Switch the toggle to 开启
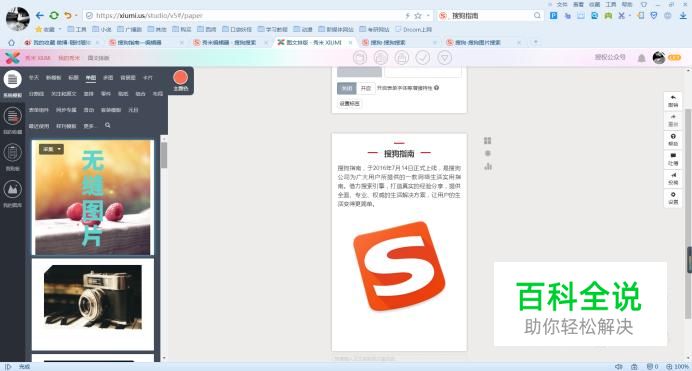 pos(366,88)
